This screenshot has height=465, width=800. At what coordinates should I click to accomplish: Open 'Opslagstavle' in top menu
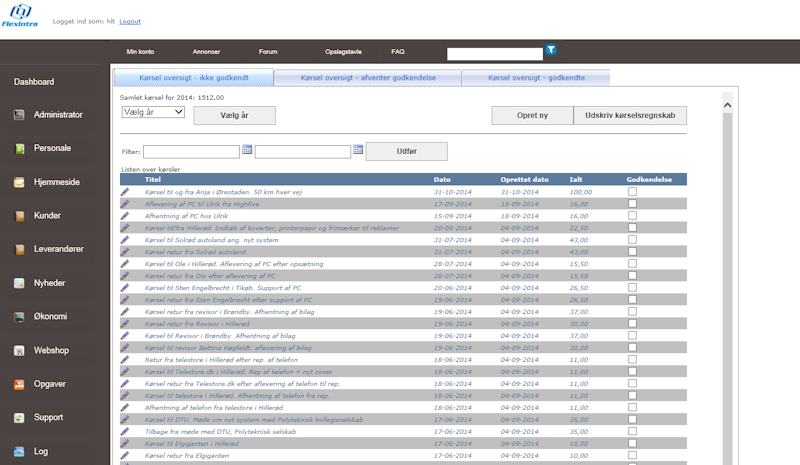(343, 52)
